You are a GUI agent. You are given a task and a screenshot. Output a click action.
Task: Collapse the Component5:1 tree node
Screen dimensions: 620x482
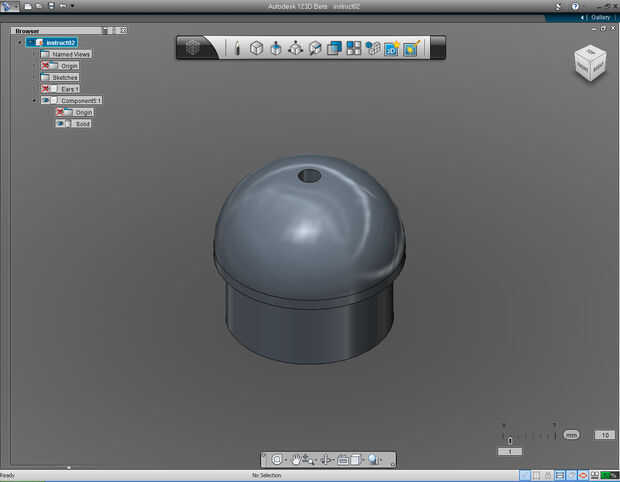(x=34, y=100)
